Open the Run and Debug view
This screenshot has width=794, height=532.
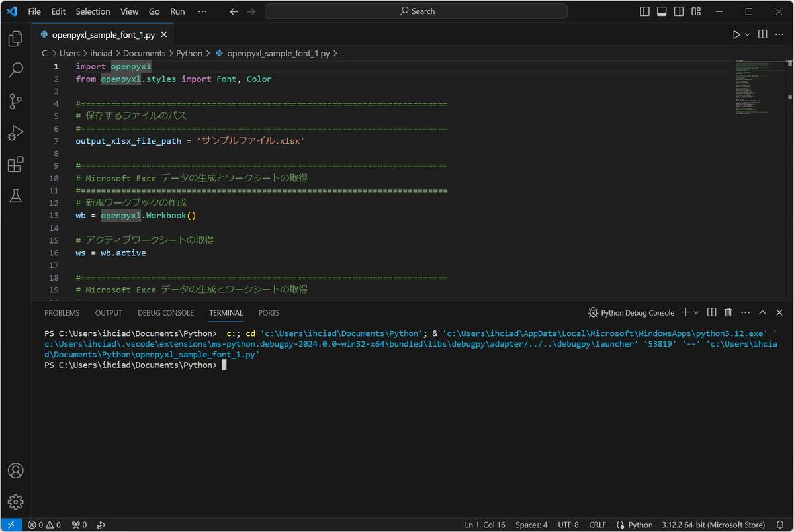click(x=15, y=133)
